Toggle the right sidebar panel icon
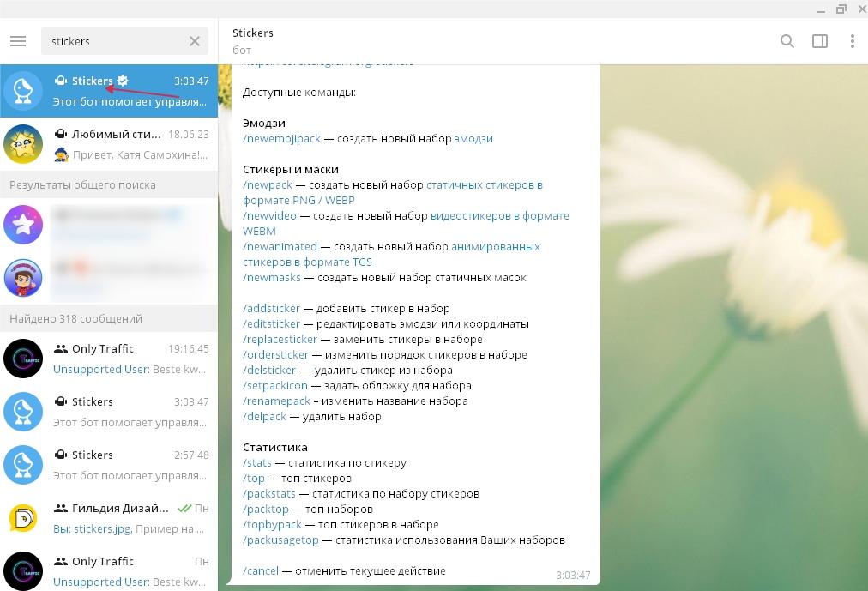Image resolution: width=868 pixels, height=591 pixels. pos(820,41)
